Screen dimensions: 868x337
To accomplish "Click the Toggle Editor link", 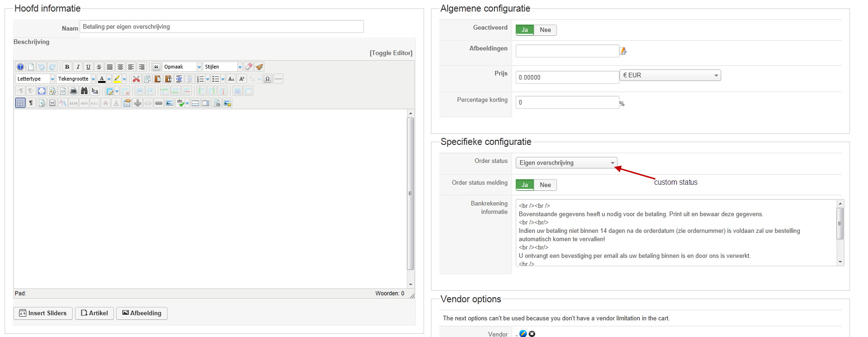I will 391,53.
